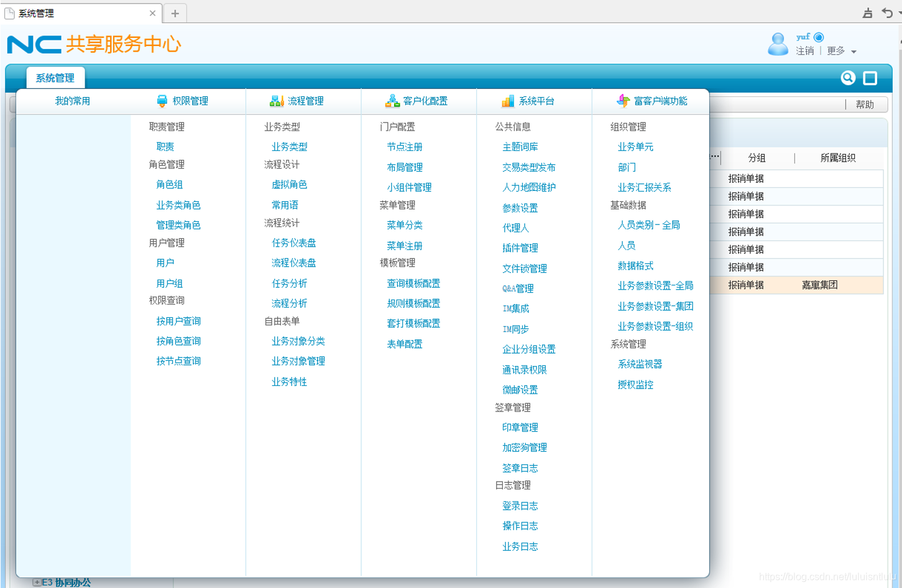
Task: Click the 富客户端功能 pinwheel icon
Action: 623,101
